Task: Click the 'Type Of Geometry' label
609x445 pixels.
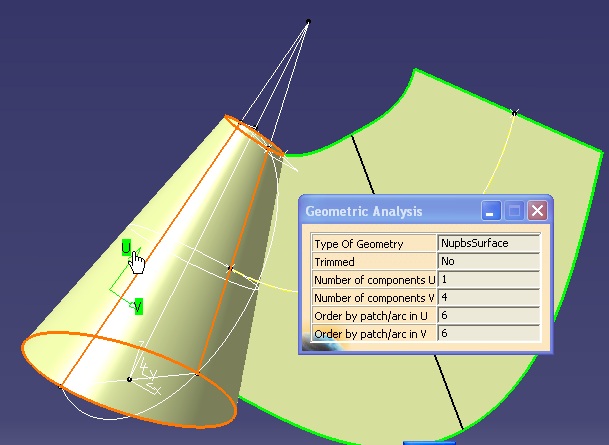Action: pyautogui.click(x=358, y=243)
